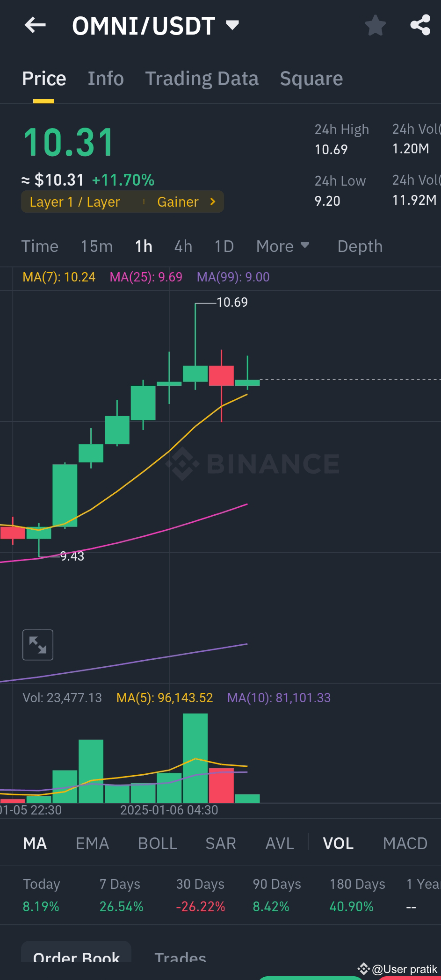Switch to the Info tab
441x980 pixels.
point(106,79)
